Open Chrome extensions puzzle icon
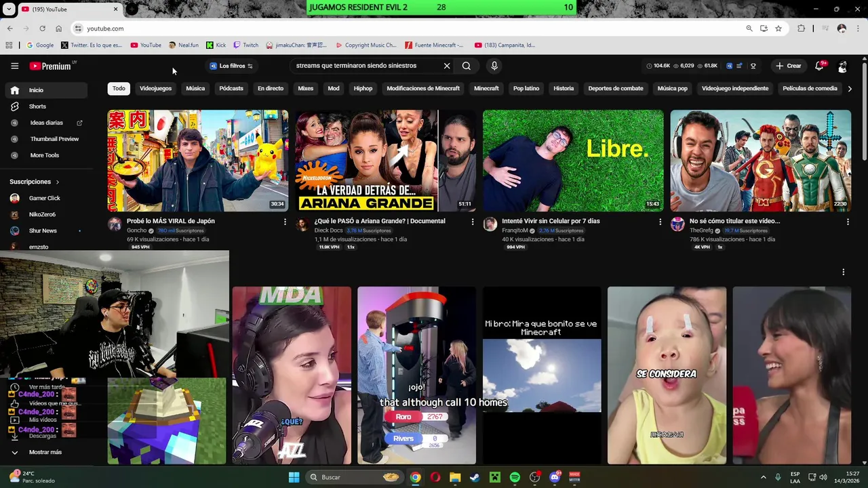 (x=801, y=28)
